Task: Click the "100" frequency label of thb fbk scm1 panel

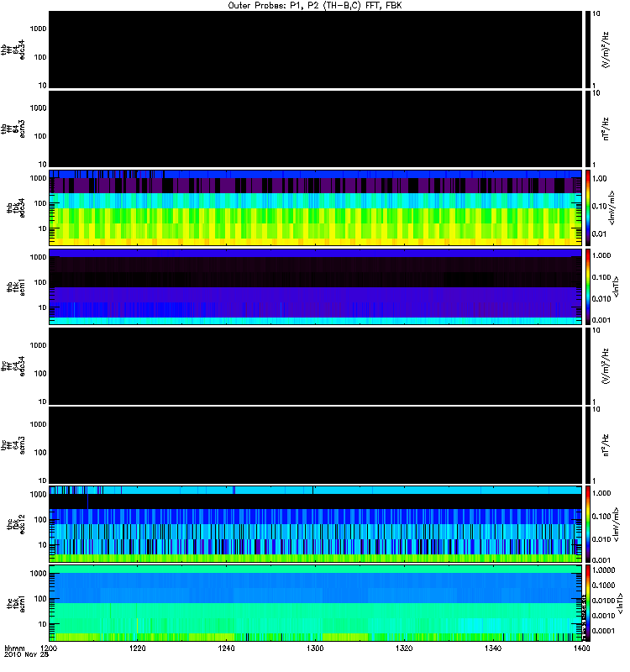Action: [x=39, y=282]
